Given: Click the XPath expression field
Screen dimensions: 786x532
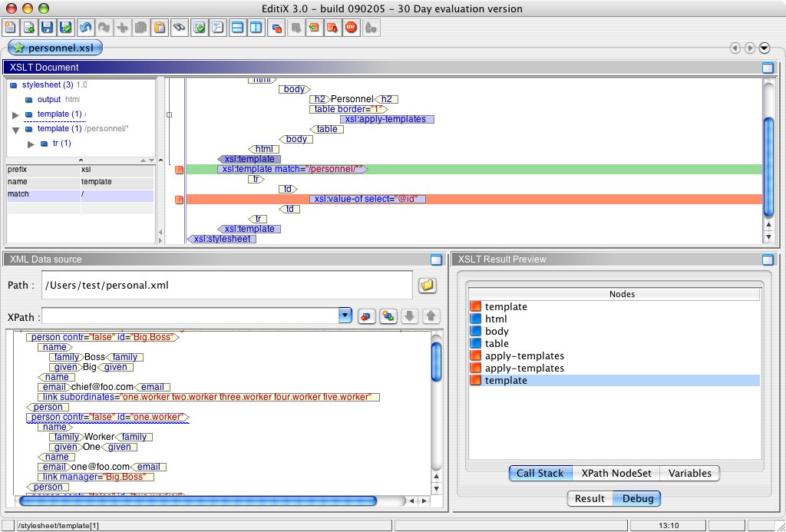Looking at the screenshot, I should coord(191,316).
